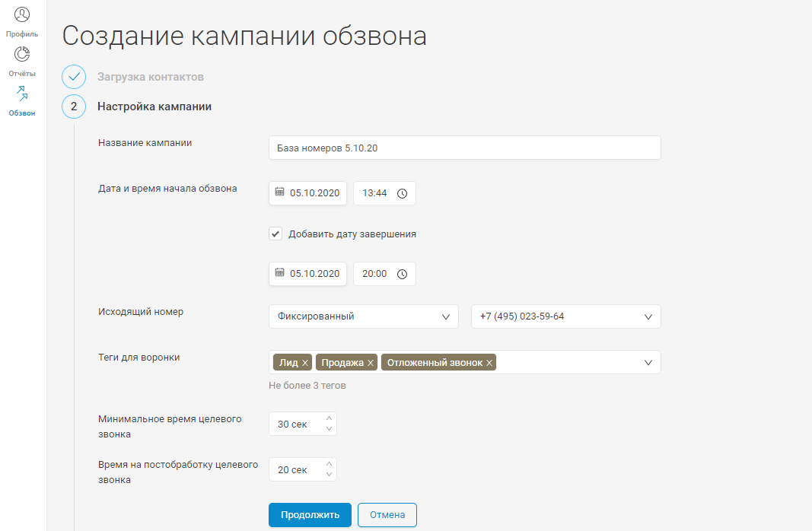812x531 pixels.
Task: Expand the Фиксированный number type dropdown
Action: (x=446, y=316)
